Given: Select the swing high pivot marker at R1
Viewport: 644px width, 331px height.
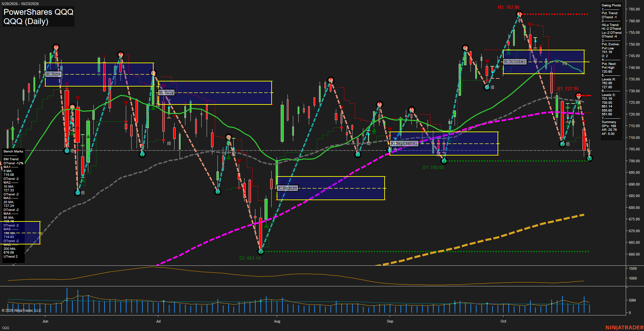Looking at the screenshot, I should click(x=579, y=96).
